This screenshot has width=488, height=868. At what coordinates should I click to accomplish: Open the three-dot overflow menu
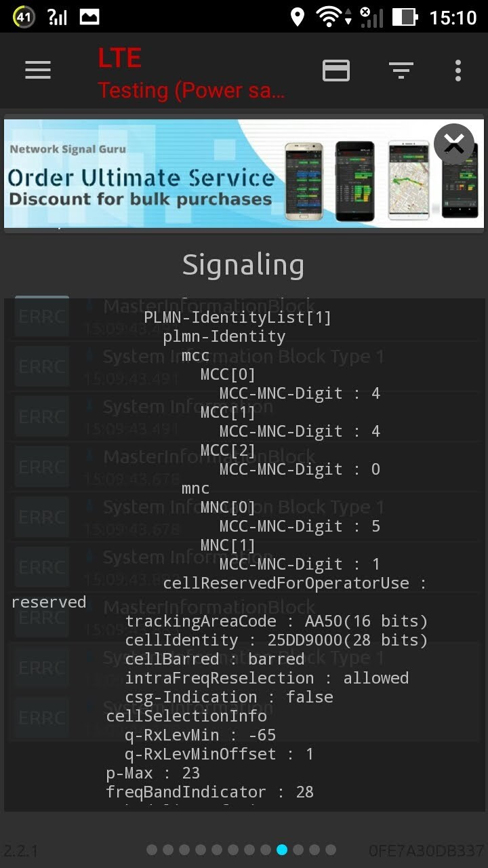[x=458, y=70]
